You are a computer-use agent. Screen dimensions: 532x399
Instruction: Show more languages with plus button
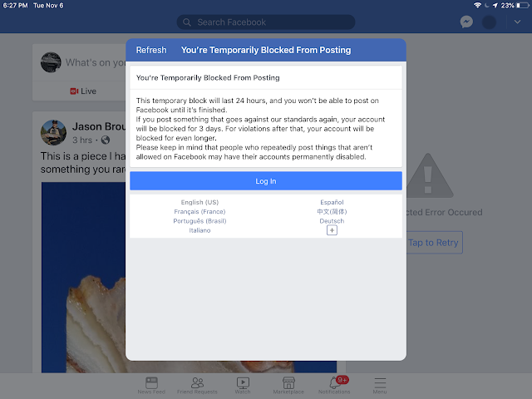(332, 230)
